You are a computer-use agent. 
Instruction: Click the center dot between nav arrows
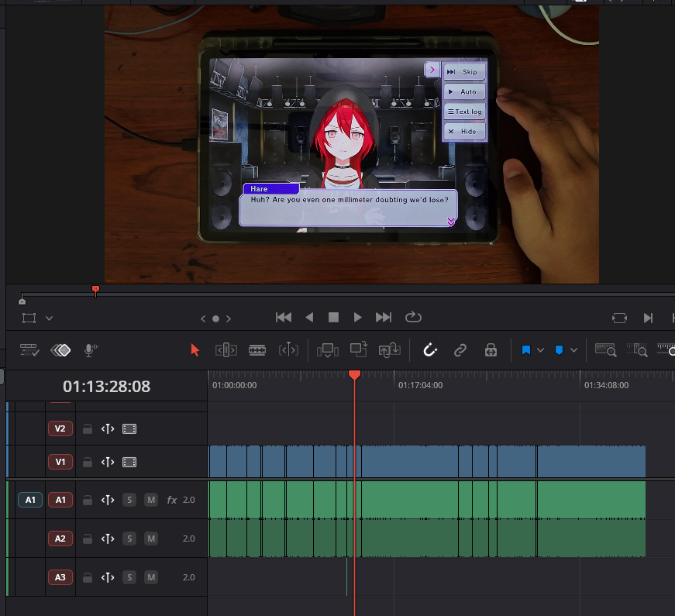(x=215, y=319)
